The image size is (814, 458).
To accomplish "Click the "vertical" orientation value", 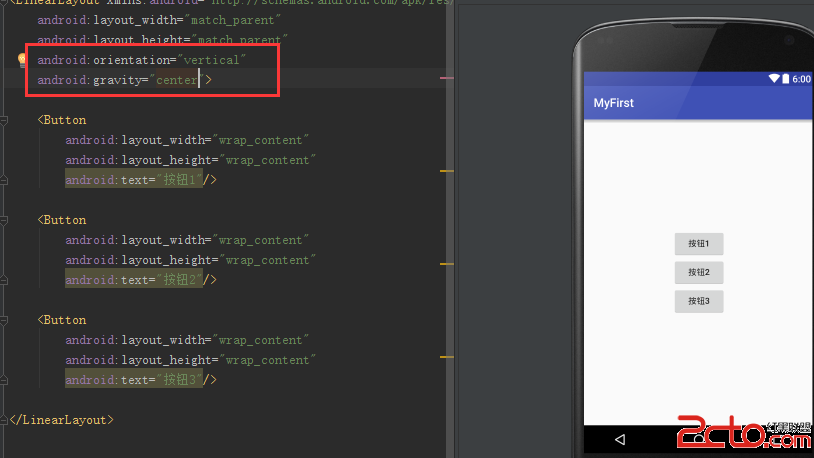I will click(x=211, y=60).
